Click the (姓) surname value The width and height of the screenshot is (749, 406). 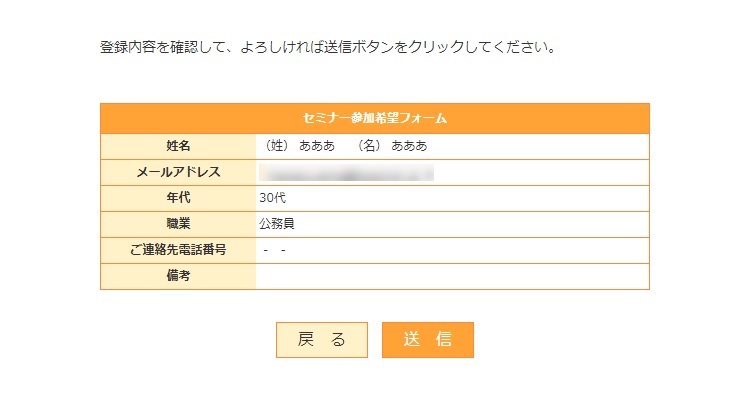(298, 146)
